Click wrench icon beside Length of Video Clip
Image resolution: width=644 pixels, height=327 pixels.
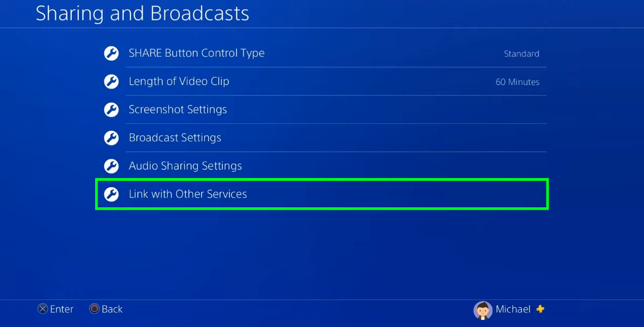point(111,81)
